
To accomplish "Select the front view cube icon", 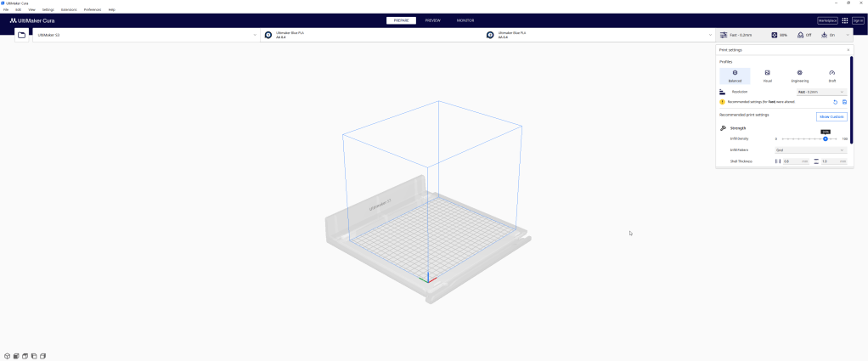I will [15, 356].
